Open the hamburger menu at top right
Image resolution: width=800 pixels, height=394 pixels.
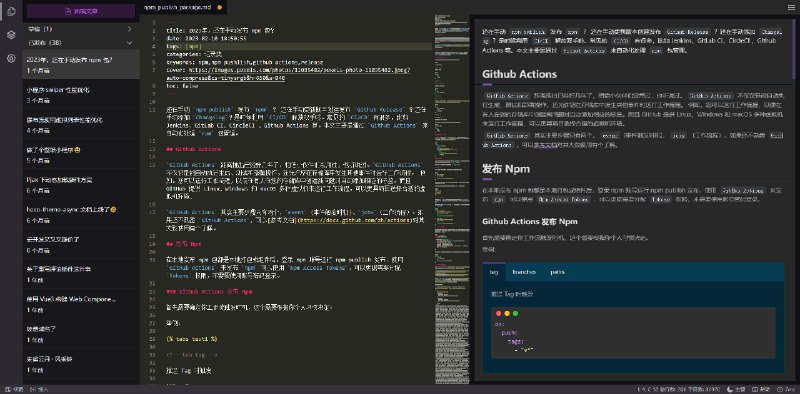791,7
